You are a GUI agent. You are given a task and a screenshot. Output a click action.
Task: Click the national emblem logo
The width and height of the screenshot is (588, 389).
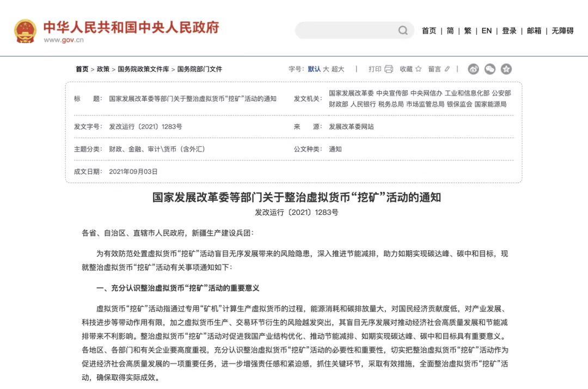point(26,30)
